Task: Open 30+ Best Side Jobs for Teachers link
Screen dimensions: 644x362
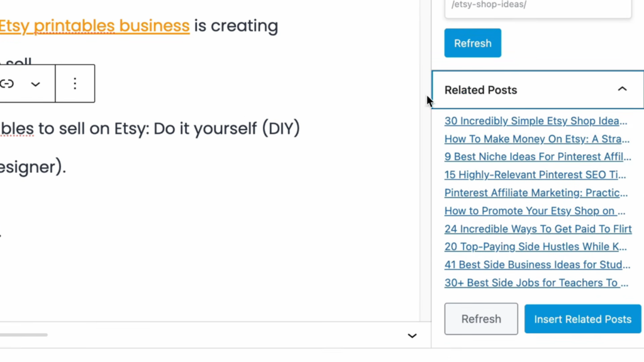Action: pos(536,283)
